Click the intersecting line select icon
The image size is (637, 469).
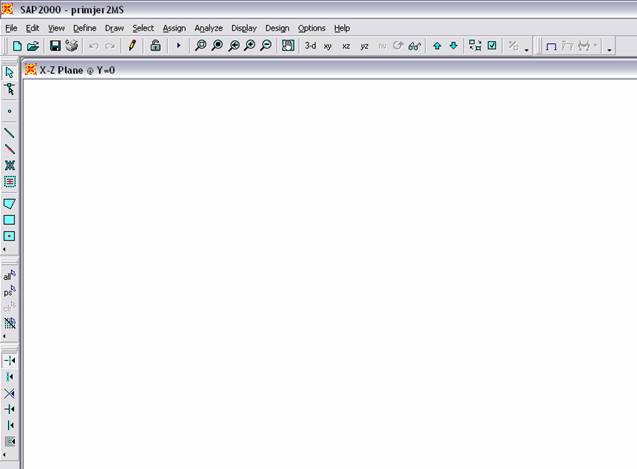9,323
